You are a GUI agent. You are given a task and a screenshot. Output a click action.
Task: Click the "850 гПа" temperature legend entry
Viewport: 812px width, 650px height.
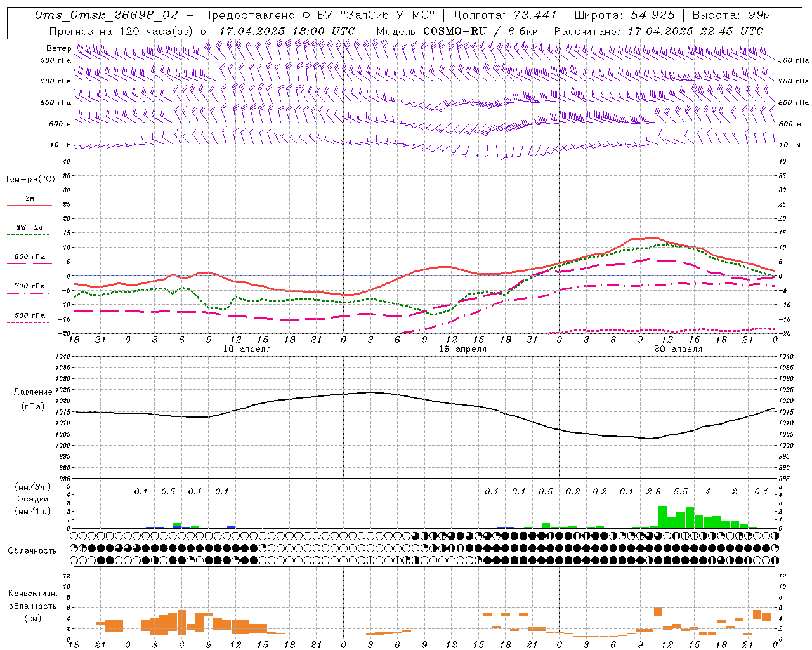pos(30,256)
